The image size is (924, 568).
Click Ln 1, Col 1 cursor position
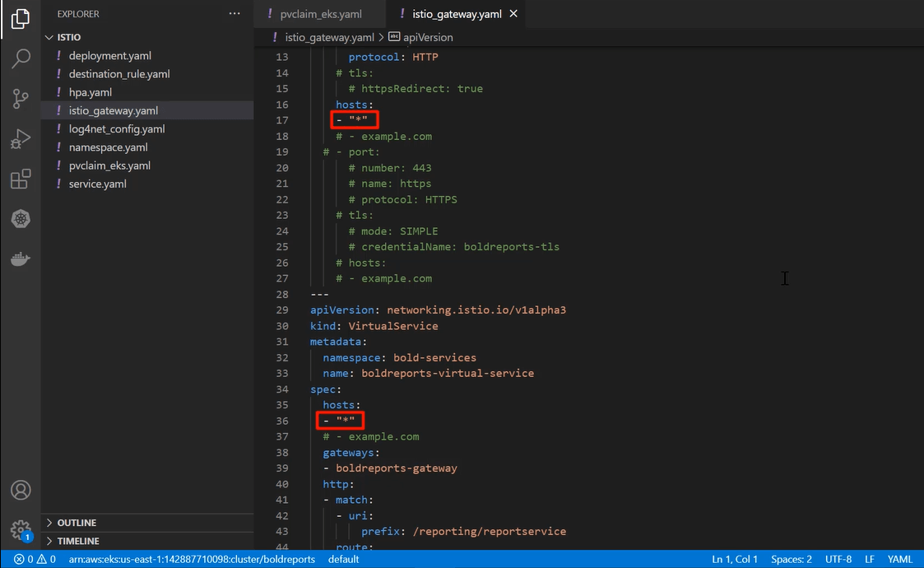coord(734,559)
